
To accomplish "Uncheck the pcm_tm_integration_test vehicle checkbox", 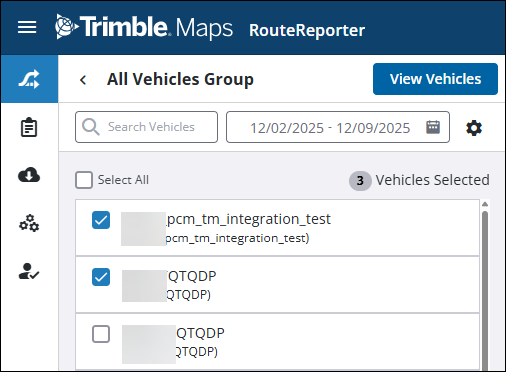I will click(x=101, y=220).
